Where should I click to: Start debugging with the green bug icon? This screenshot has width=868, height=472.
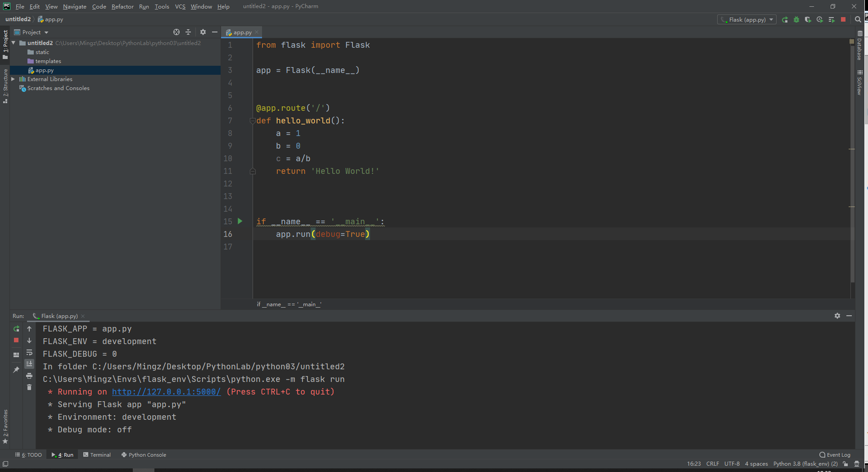(796, 20)
